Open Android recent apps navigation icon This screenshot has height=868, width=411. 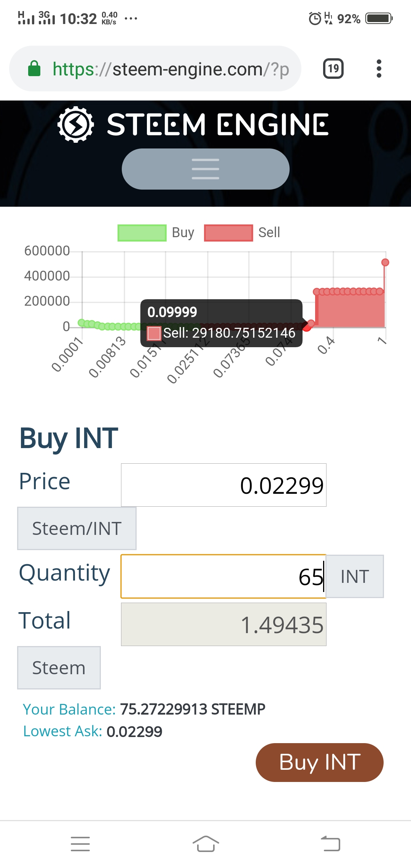(x=80, y=844)
